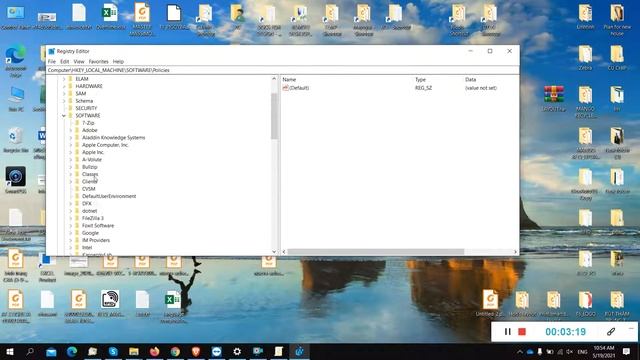The height and width of the screenshot is (360, 640).
Task: Pause the screen recording
Action: point(507,332)
